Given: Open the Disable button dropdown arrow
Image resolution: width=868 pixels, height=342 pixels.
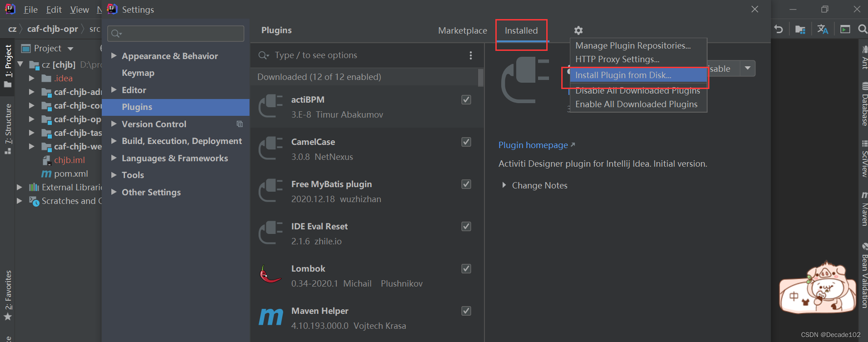Looking at the screenshot, I should point(748,69).
